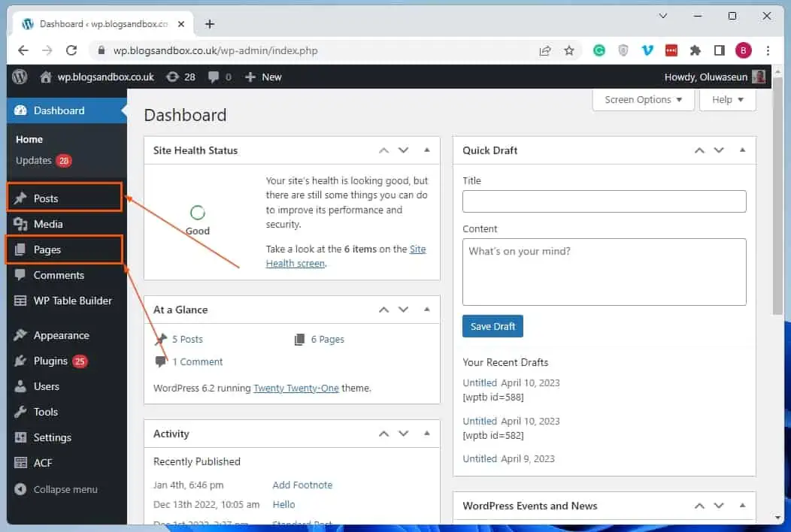
Task: Click the share page icon in address bar
Action: point(545,50)
